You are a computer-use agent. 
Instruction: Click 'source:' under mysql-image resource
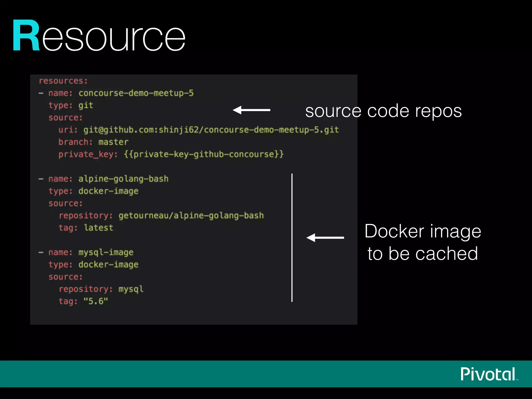pos(65,277)
